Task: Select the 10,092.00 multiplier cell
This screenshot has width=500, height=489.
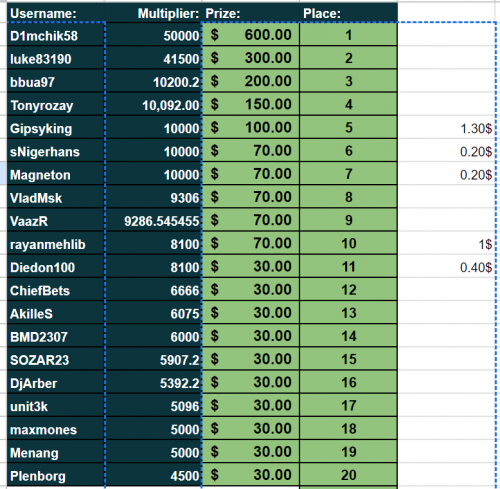Action: [x=153, y=104]
